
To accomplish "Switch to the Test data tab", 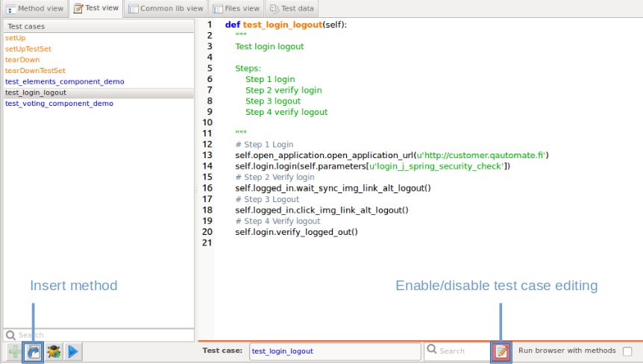I will click(x=292, y=9).
